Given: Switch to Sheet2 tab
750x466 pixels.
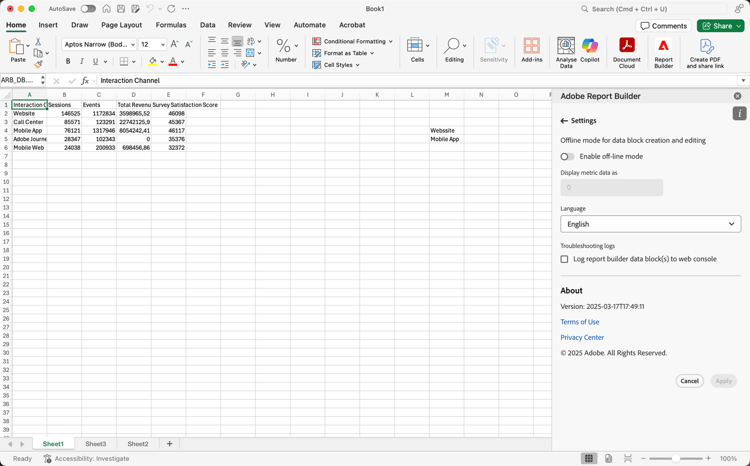Looking at the screenshot, I should (138, 444).
